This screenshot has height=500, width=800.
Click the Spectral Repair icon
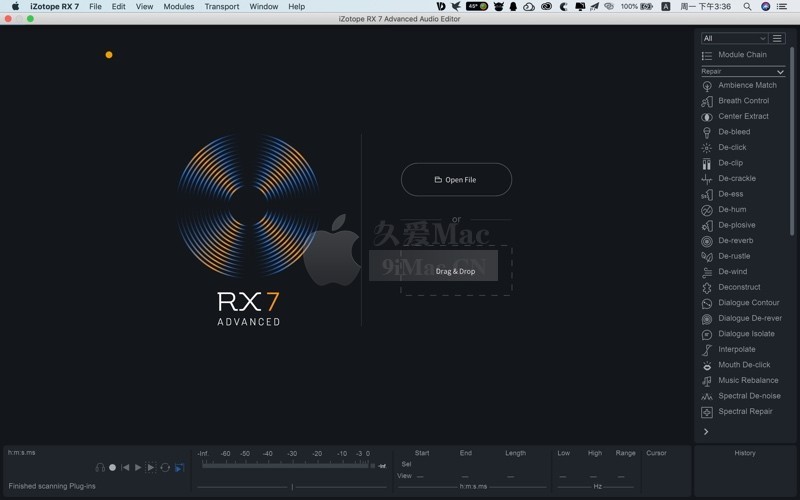tap(707, 412)
